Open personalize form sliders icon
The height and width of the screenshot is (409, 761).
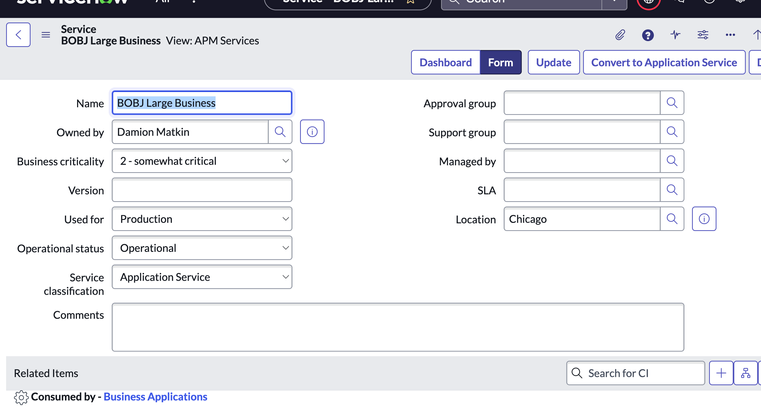coord(703,35)
